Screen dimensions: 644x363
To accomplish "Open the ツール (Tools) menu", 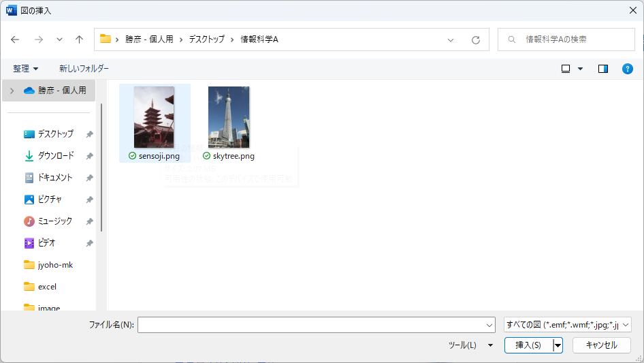I will pos(470,345).
